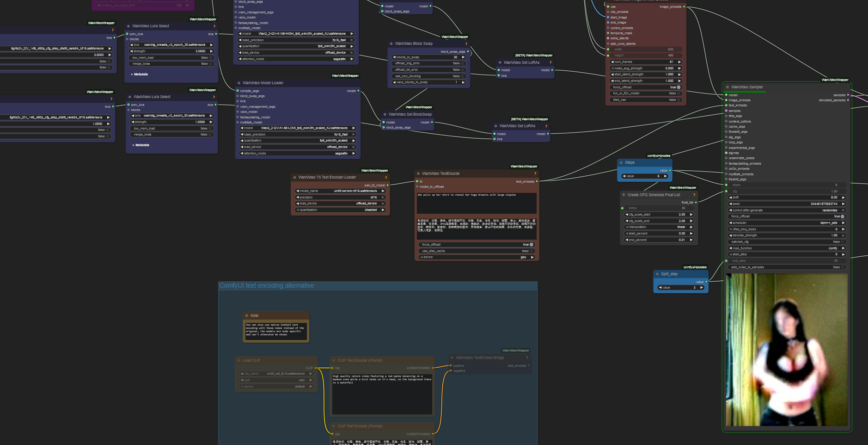
Task: Collapse the titled WanVideo Model Loader node
Action: point(239,83)
